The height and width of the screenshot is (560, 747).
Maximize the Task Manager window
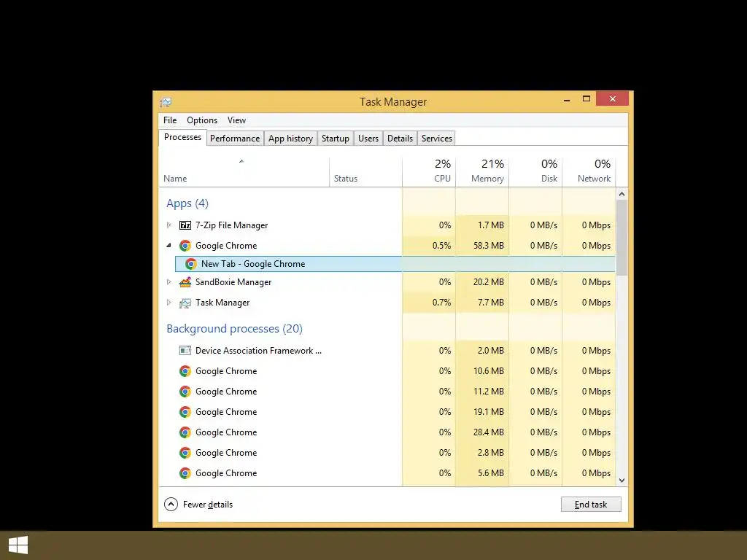coord(587,99)
